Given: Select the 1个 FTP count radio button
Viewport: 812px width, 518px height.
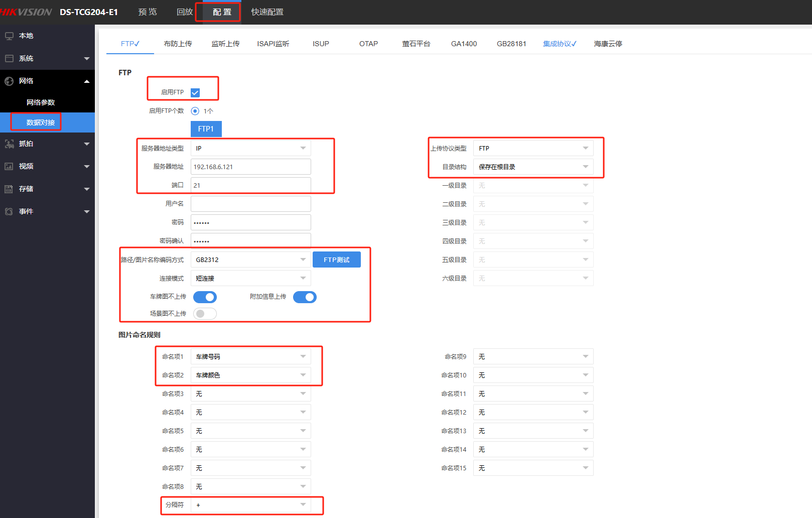Looking at the screenshot, I should (195, 111).
